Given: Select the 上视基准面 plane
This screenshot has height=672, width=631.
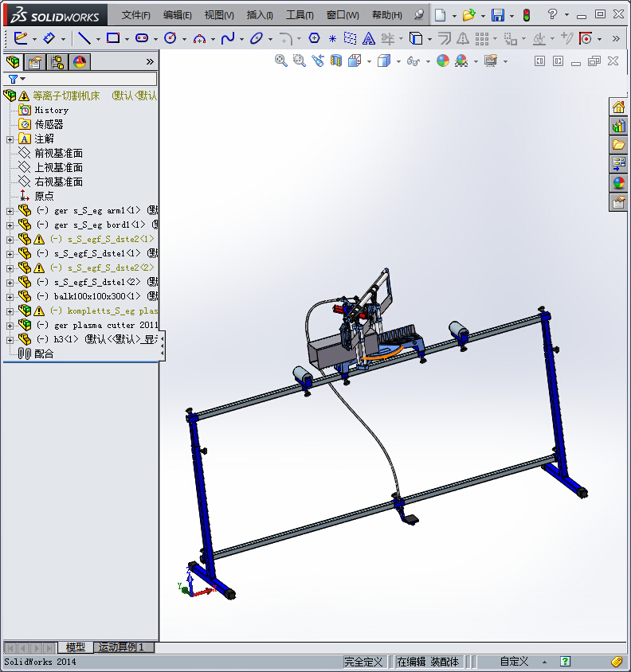Looking at the screenshot, I should point(58,167).
